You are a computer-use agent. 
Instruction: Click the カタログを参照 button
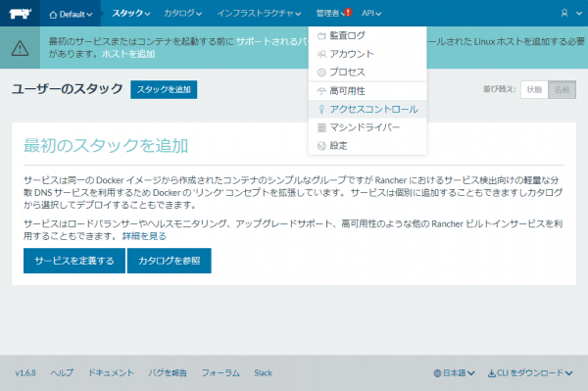click(x=170, y=261)
